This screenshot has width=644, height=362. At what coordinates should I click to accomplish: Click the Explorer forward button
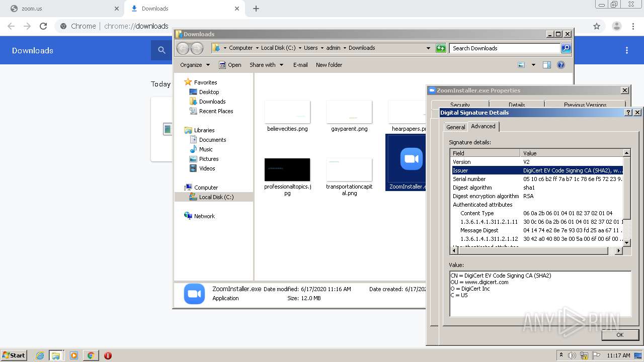coord(197,48)
